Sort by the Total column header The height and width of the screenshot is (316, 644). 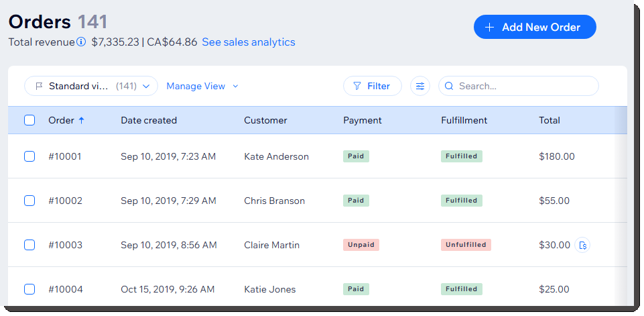pyautogui.click(x=550, y=120)
